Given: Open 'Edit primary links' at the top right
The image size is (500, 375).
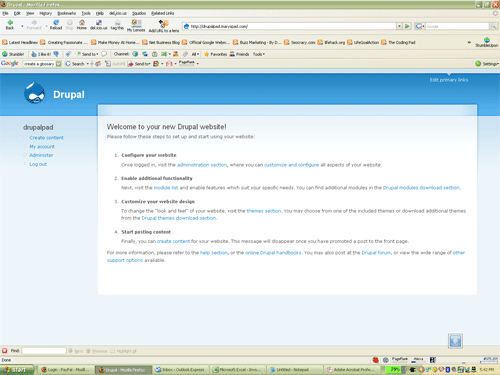Looking at the screenshot, I should (449, 80).
